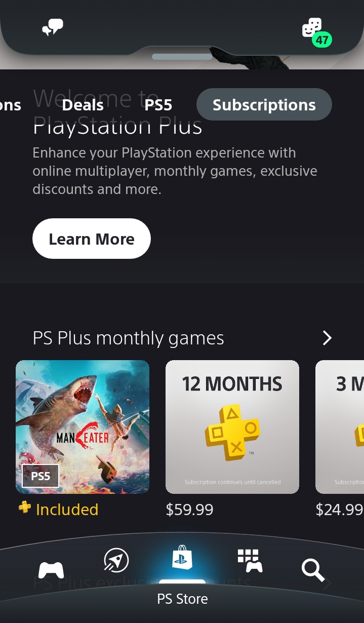
Task: Tap the $59.99 price label
Action: click(189, 510)
